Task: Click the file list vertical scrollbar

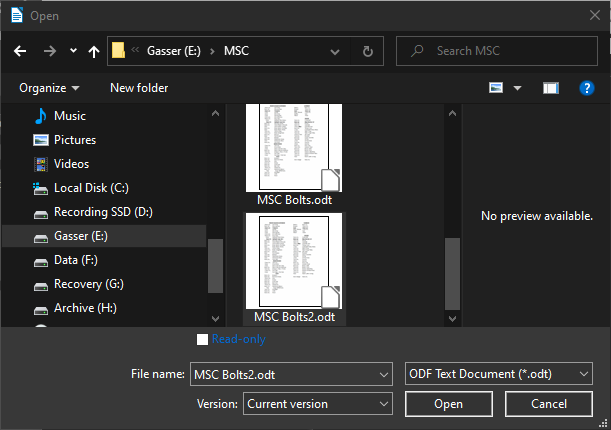Action: (452, 260)
